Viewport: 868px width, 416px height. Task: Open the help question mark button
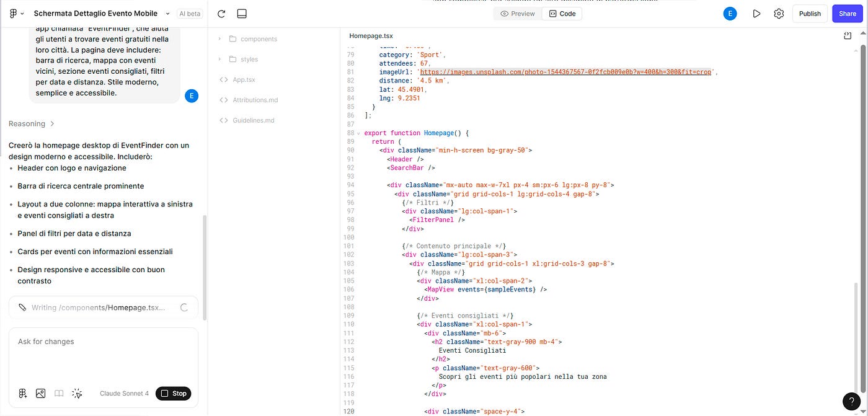(x=852, y=401)
